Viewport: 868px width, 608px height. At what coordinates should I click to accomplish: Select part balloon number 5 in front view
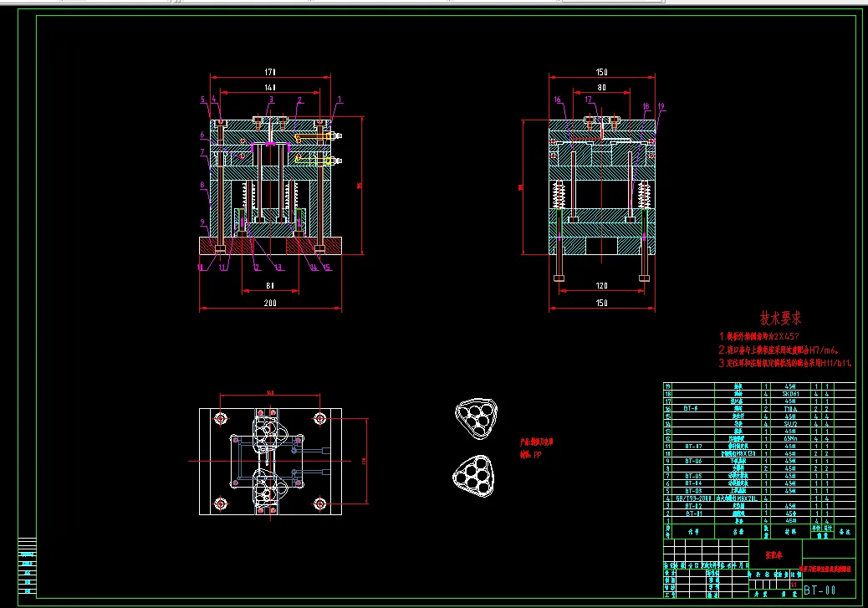(202, 100)
